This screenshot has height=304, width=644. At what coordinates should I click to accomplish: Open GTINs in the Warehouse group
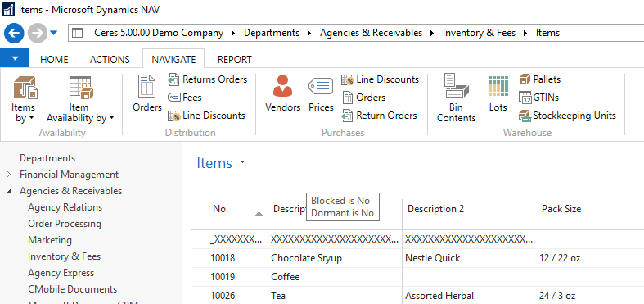pyautogui.click(x=539, y=98)
